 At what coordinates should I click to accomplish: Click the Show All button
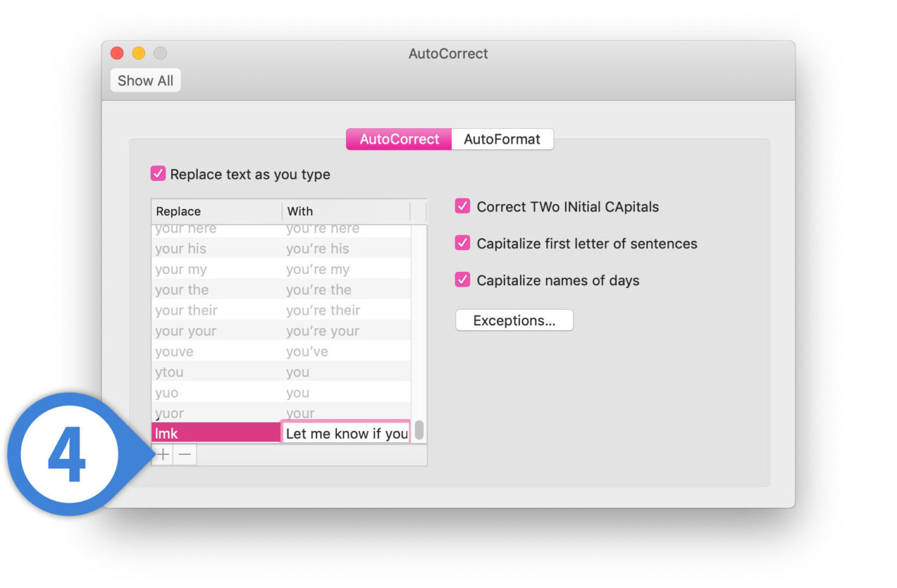pos(146,81)
